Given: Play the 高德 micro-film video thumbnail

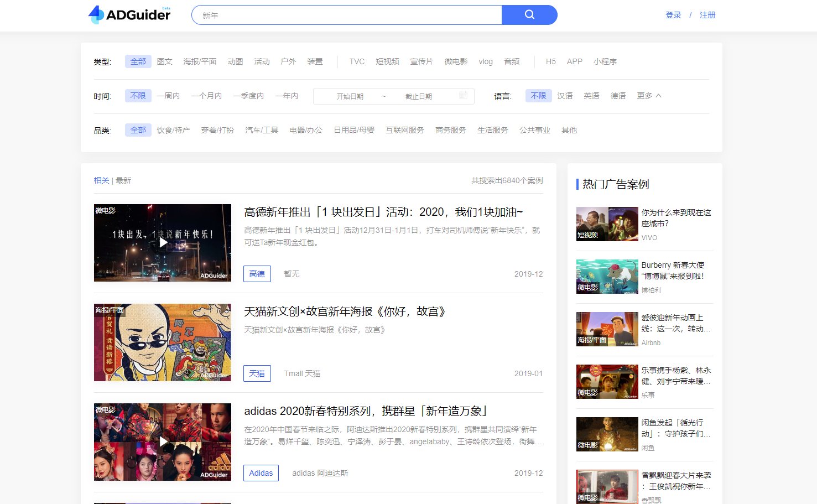Looking at the screenshot, I should [x=162, y=242].
